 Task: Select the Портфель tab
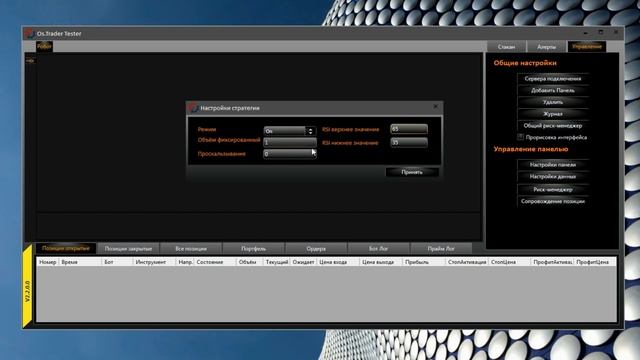(253, 249)
